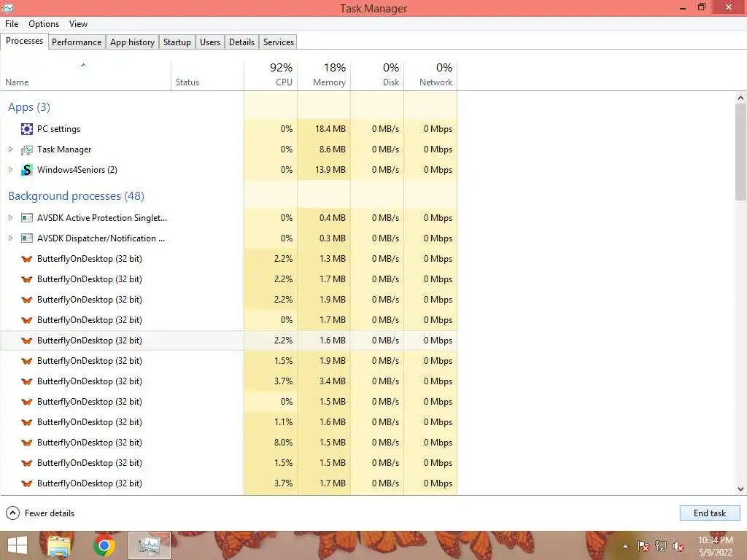The width and height of the screenshot is (747, 560).
Task: Select the Processes tab
Action: pyautogui.click(x=24, y=41)
